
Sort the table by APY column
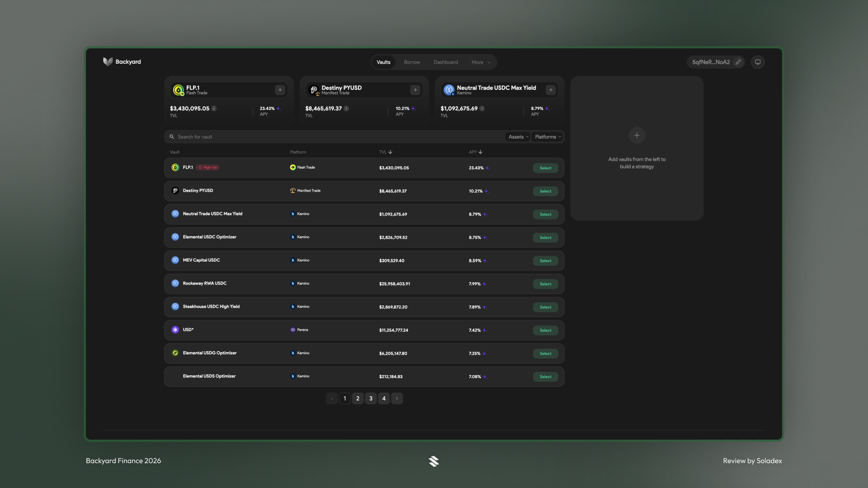[x=476, y=152]
